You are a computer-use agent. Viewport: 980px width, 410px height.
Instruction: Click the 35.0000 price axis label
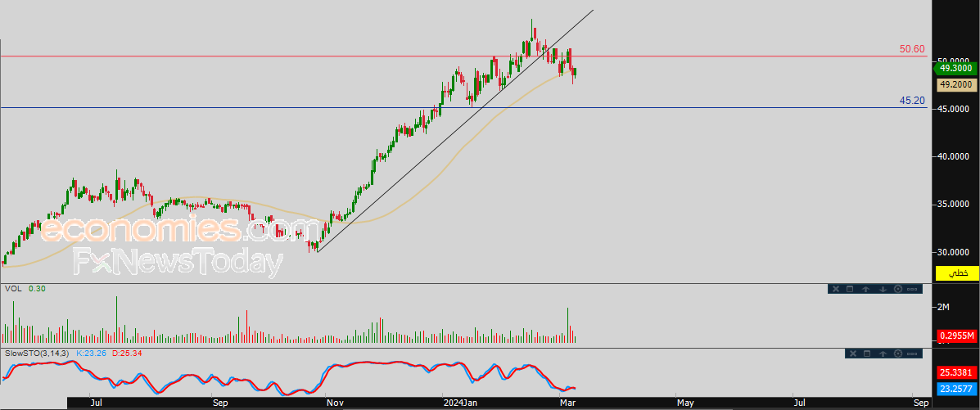click(x=955, y=205)
